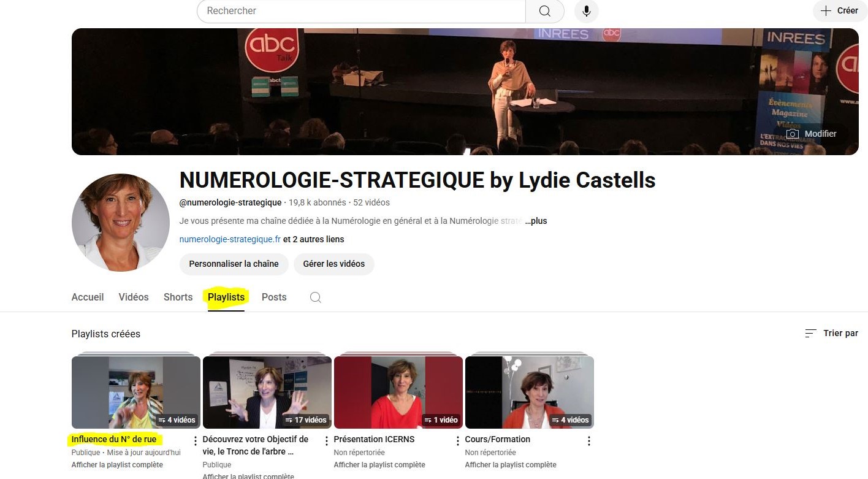Expand channel description with …plus
The width and height of the screenshot is (868, 479).
coord(536,221)
